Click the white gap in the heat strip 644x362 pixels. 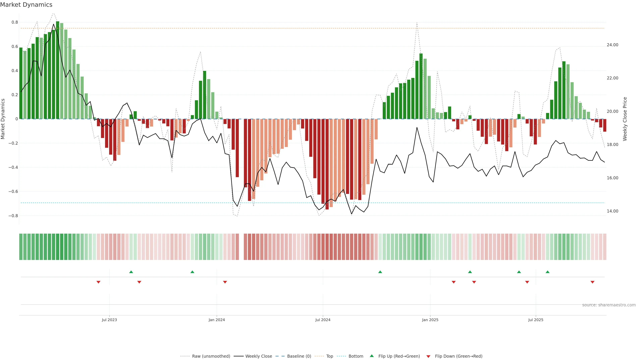[241, 247]
